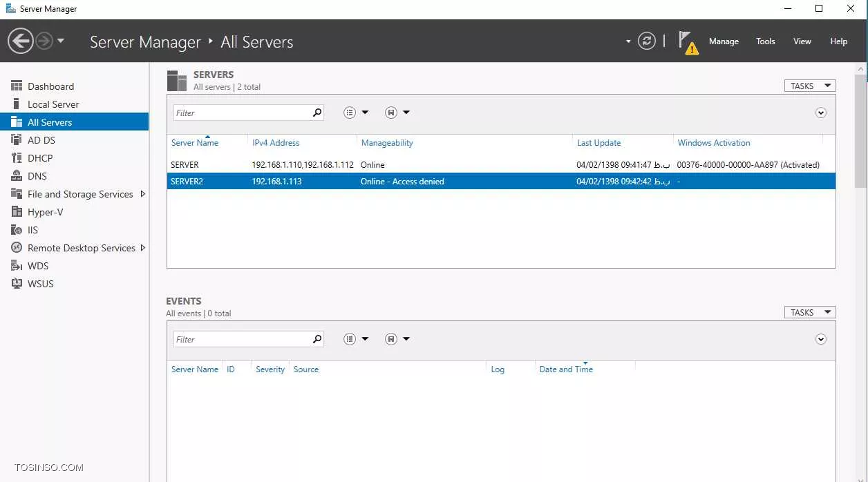Click Remote Desktop Services icon
Image resolution: width=868 pixels, height=482 pixels.
(x=17, y=248)
